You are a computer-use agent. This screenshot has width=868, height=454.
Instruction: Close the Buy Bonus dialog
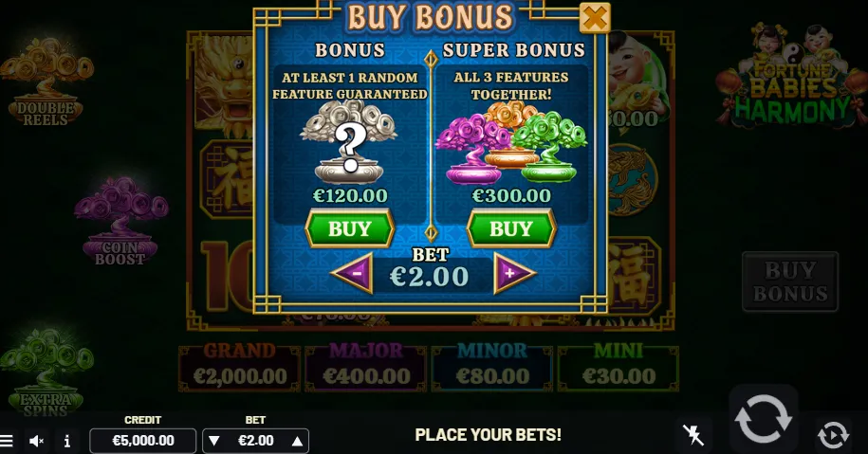(595, 18)
